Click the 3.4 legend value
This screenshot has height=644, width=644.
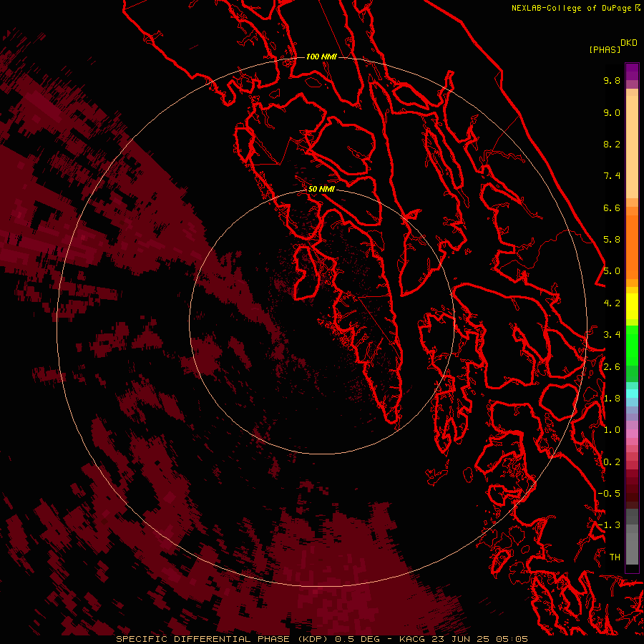pos(612,335)
